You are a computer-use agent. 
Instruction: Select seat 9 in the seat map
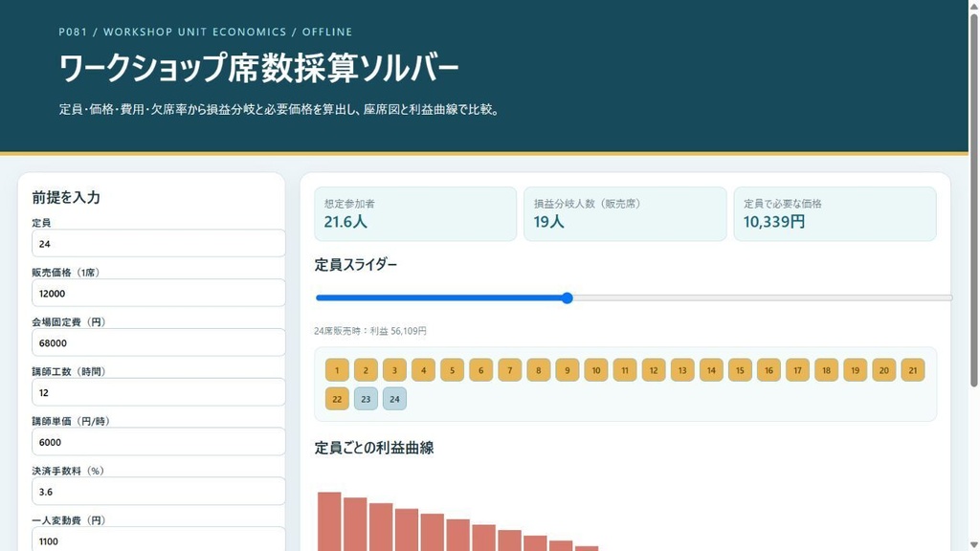tap(567, 370)
